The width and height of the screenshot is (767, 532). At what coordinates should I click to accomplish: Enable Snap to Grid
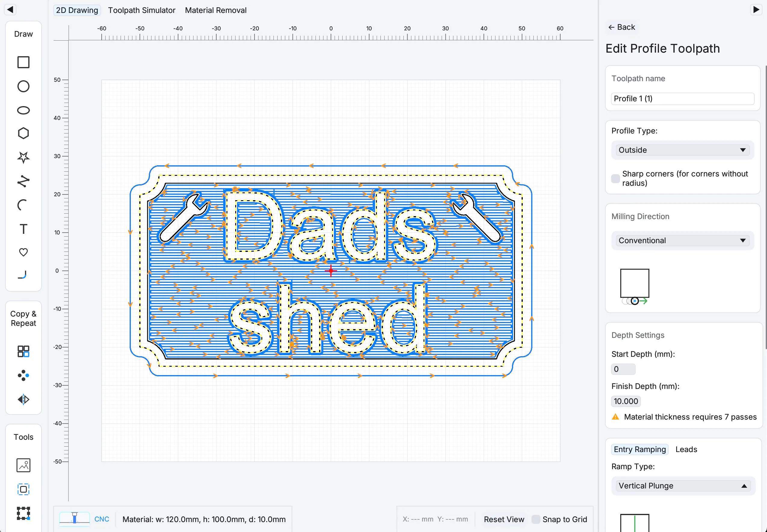point(536,519)
